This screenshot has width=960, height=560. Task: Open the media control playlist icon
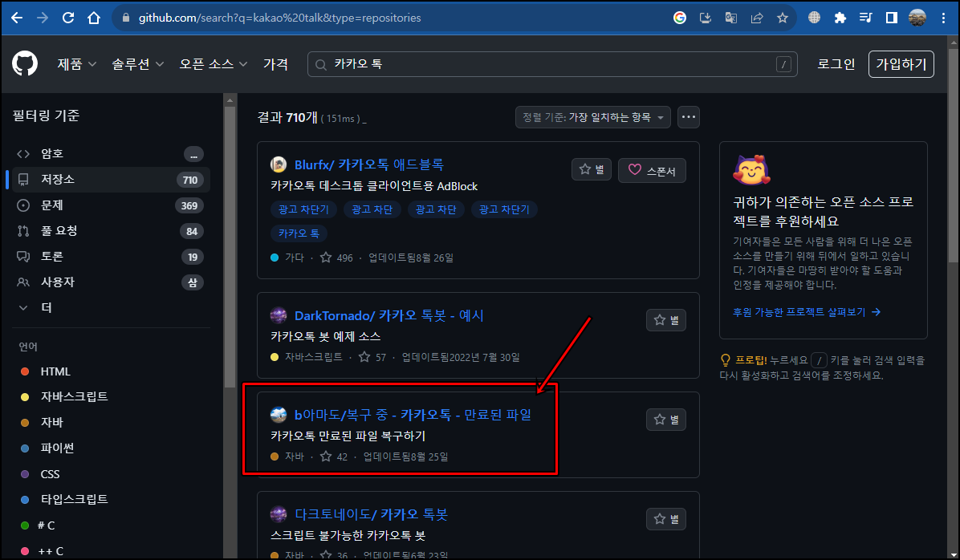pyautogui.click(x=866, y=18)
